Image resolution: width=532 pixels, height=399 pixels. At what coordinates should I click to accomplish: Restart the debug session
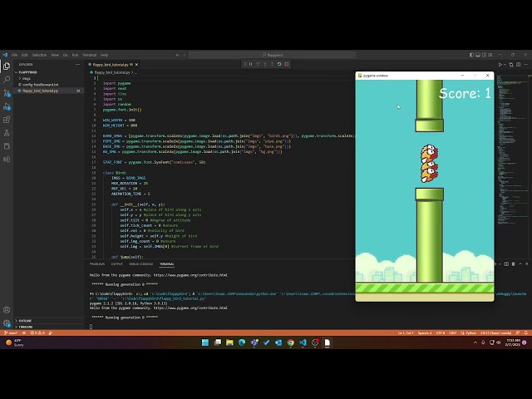click(x=279, y=64)
